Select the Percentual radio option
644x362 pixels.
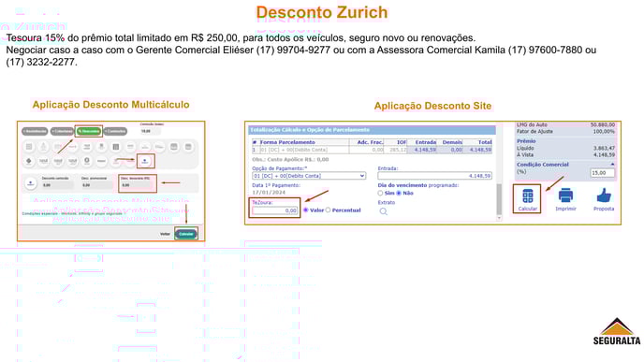pyautogui.click(x=329, y=210)
